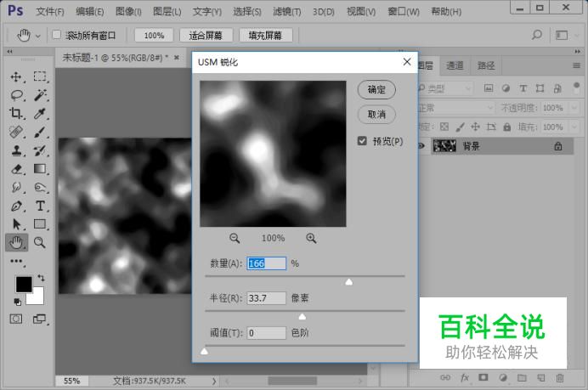Click the 适合屏幕 button
This screenshot has height=390, width=588.
click(206, 35)
